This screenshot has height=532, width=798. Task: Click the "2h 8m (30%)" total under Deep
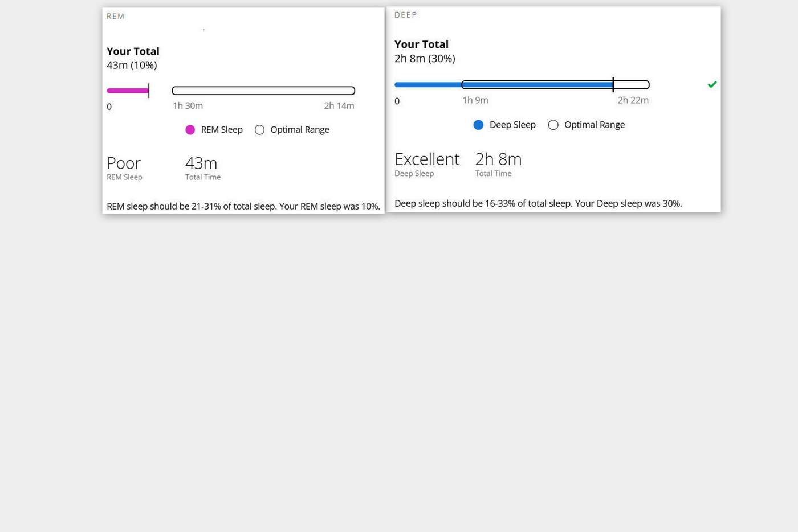click(425, 58)
